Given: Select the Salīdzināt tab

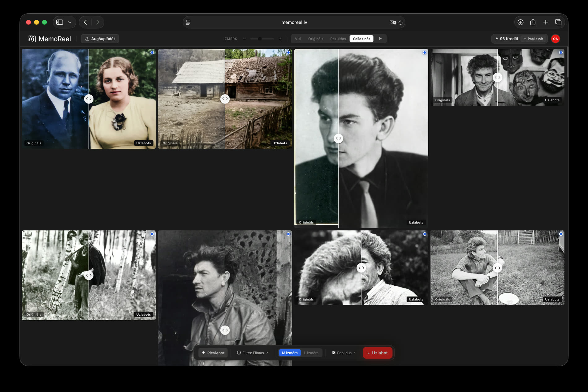Looking at the screenshot, I should coord(361,39).
